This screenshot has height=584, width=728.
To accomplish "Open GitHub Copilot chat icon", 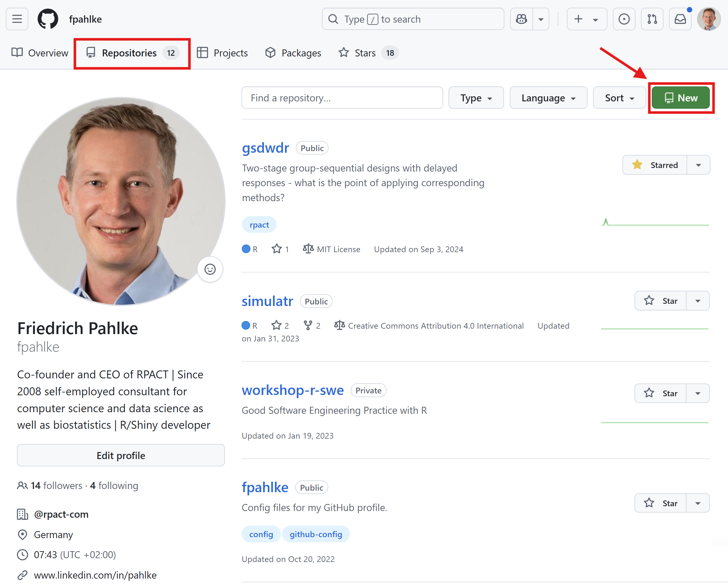I will (x=521, y=19).
